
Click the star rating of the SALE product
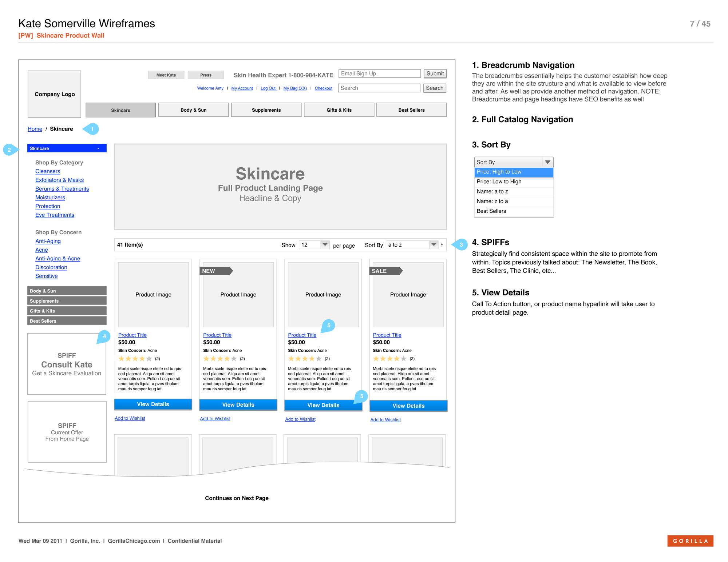390,359
